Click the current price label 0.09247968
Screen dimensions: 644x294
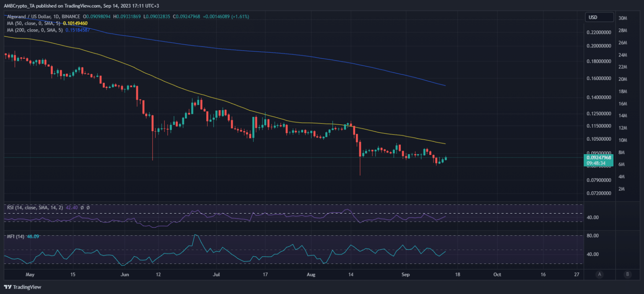point(600,157)
